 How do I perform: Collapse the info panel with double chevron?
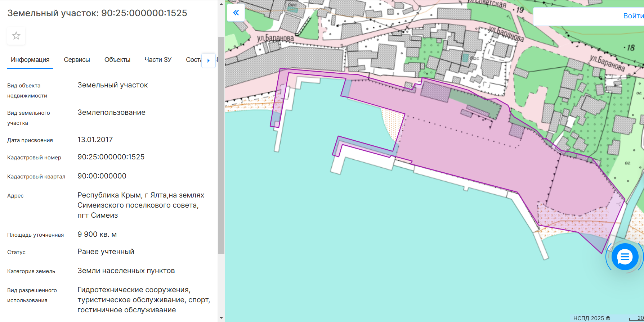(236, 13)
